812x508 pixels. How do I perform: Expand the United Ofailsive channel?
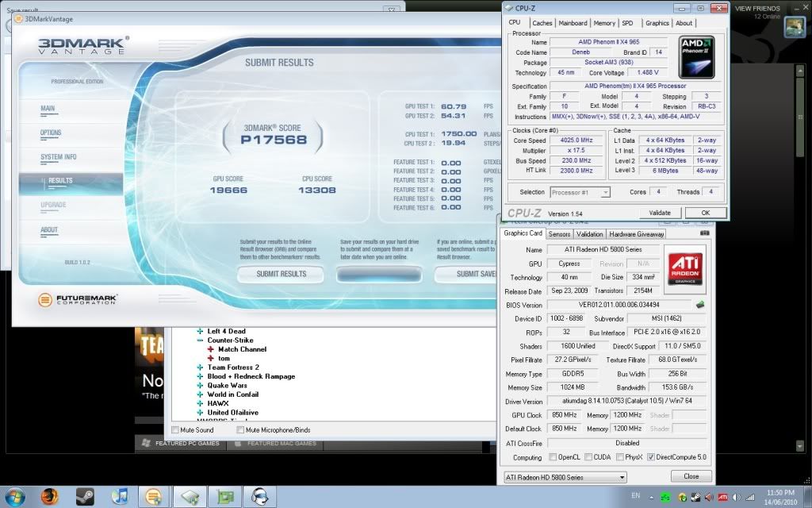pyautogui.click(x=200, y=413)
